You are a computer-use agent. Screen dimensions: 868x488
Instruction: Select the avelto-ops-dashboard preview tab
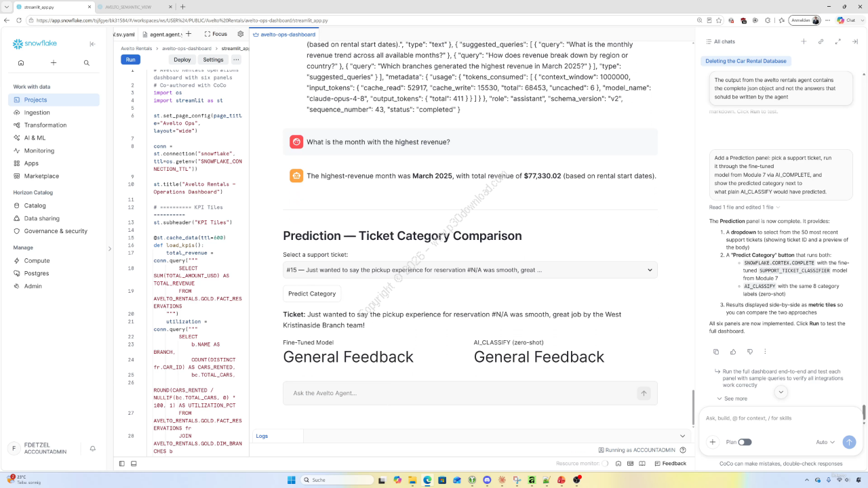(283, 34)
